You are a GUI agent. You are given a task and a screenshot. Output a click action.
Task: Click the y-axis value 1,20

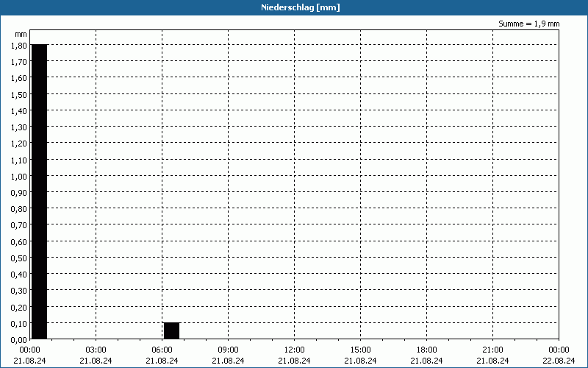[19, 144]
